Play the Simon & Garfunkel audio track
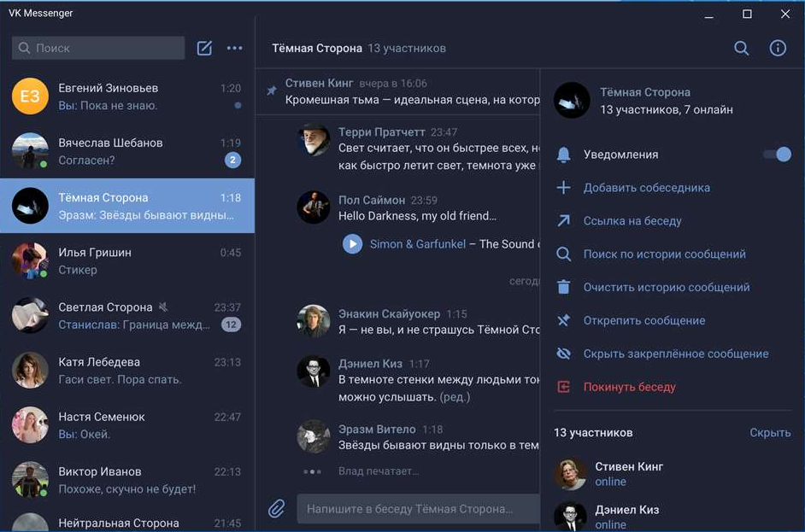 (x=352, y=244)
